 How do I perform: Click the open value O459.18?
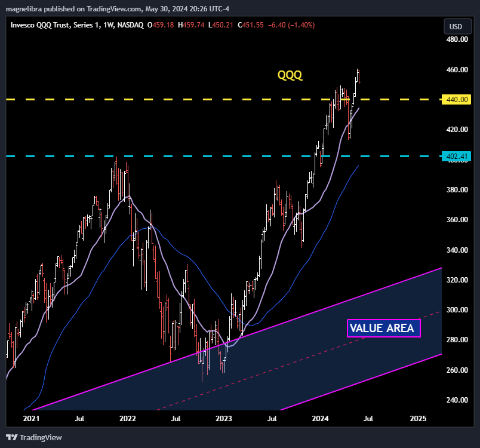(161, 25)
